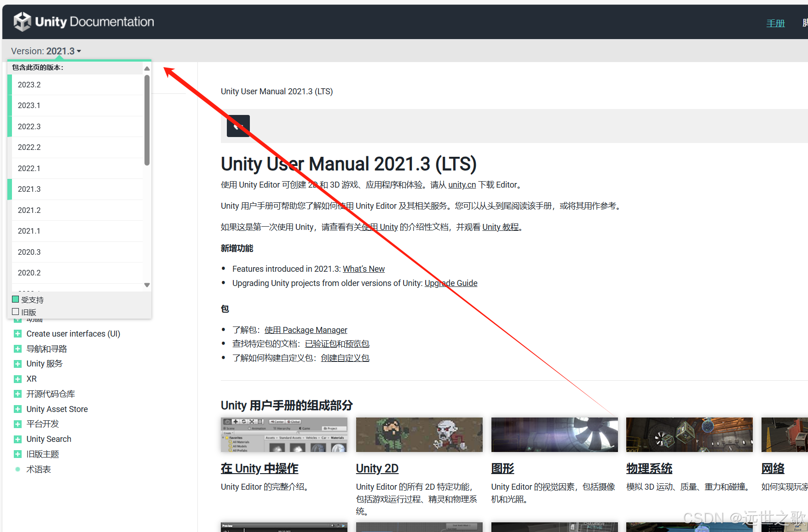Open the 物理系统 heading link
808x532 pixels.
tap(649, 469)
